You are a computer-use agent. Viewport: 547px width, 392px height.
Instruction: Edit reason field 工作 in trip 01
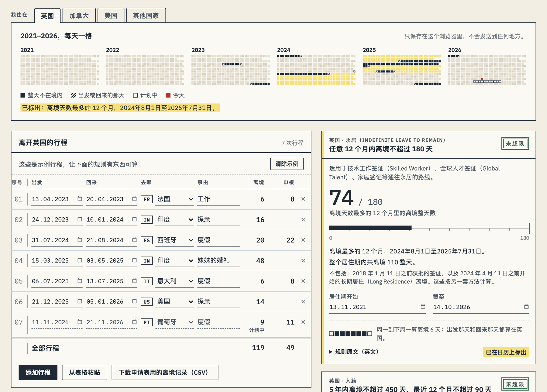218,199
